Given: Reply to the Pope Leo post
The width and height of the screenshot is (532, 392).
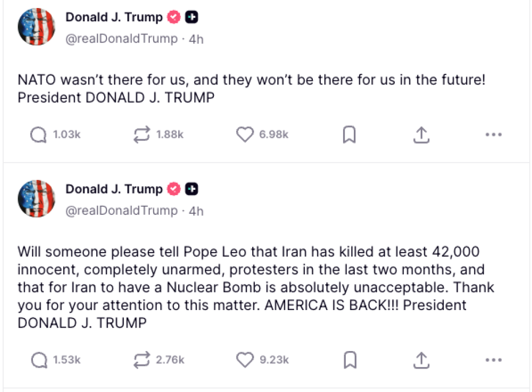Looking at the screenshot, I should 39,360.
